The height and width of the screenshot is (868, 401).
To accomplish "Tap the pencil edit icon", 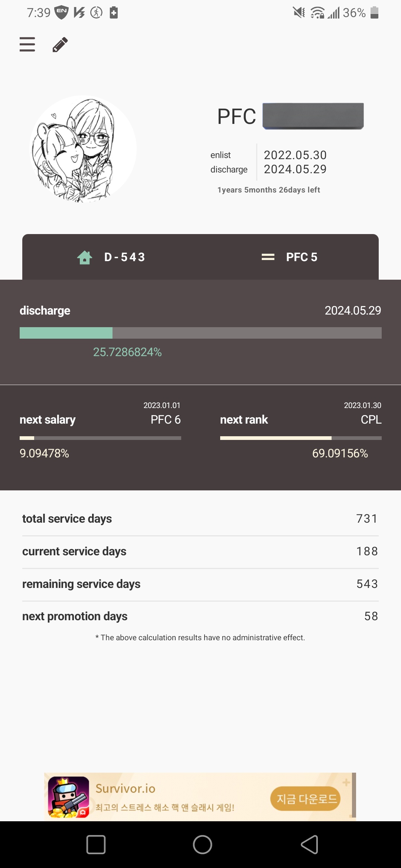I will click(60, 45).
